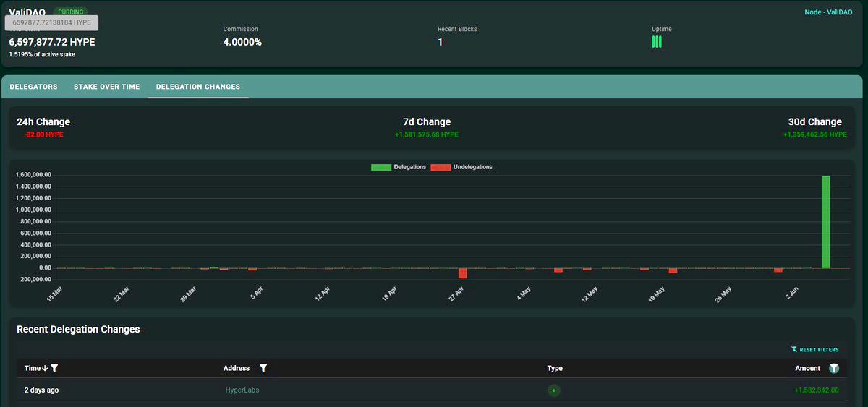
Task: Click the 1.5195% of active stake text
Action: point(42,55)
